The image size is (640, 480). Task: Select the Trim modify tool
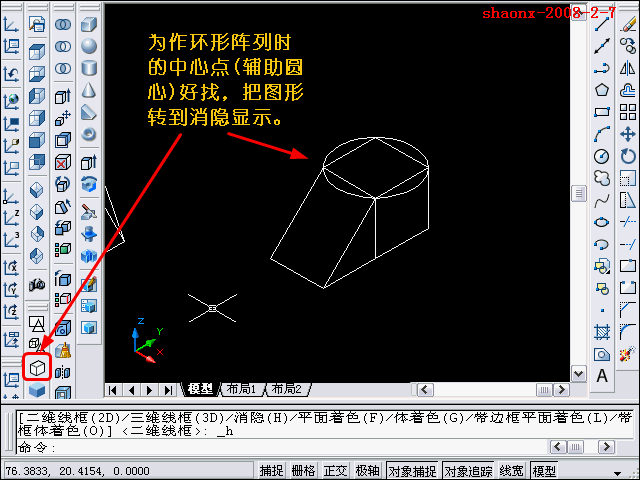coord(628,222)
